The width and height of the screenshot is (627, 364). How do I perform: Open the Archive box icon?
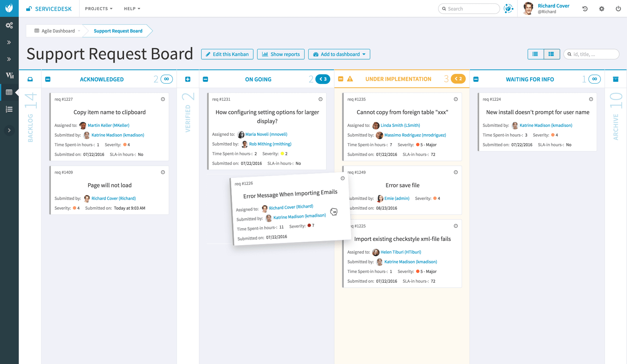pyautogui.click(x=616, y=79)
